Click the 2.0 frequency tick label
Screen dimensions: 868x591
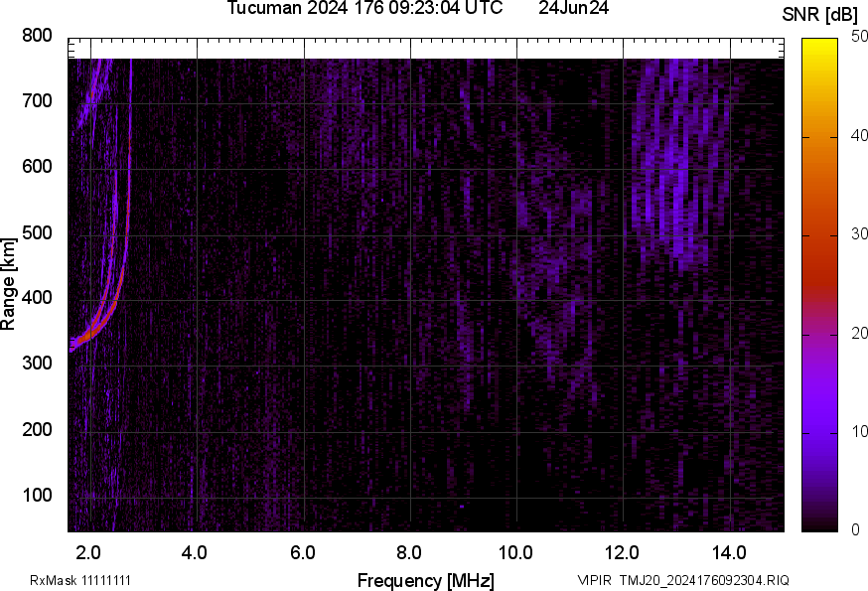(88, 550)
